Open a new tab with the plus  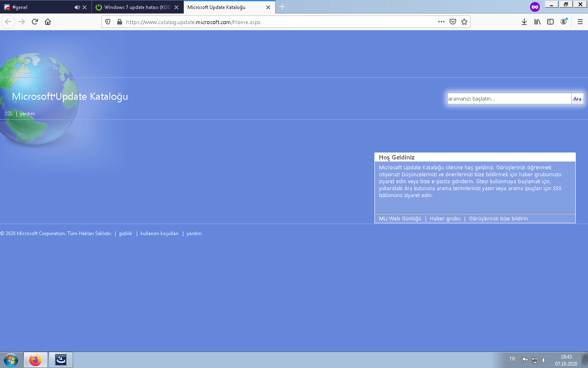coord(282,7)
